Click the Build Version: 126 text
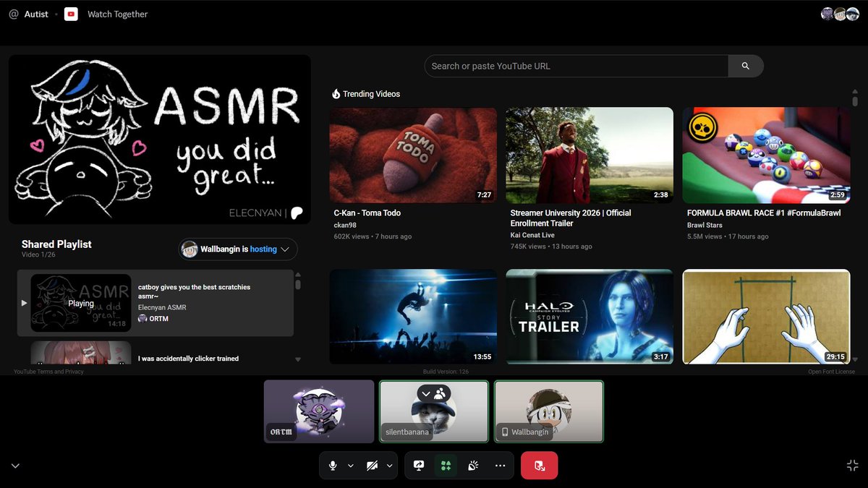The width and height of the screenshot is (868, 488). (x=446, y=372)
